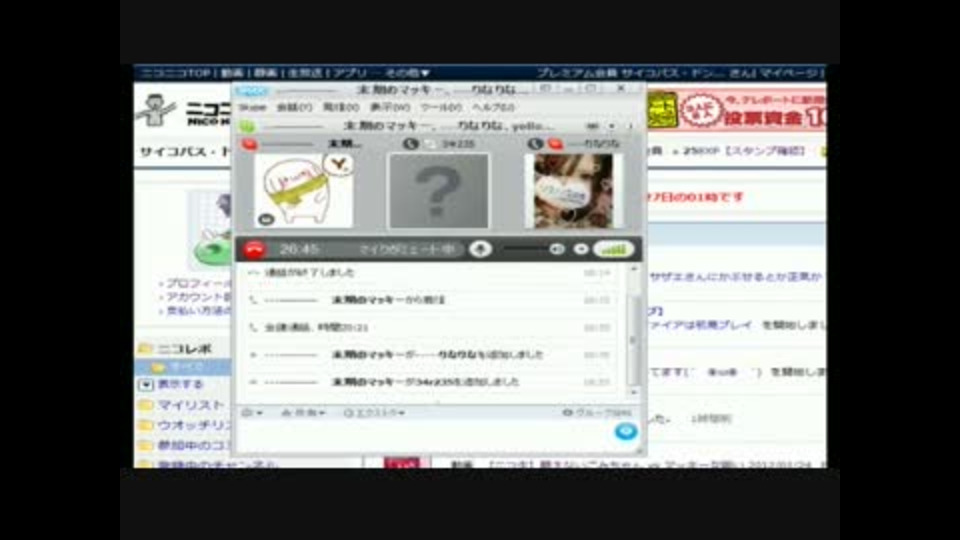Click the 26:45 call timer
Image resolution: width=960 pixels, height=540 pixels.
pos(299,249)
